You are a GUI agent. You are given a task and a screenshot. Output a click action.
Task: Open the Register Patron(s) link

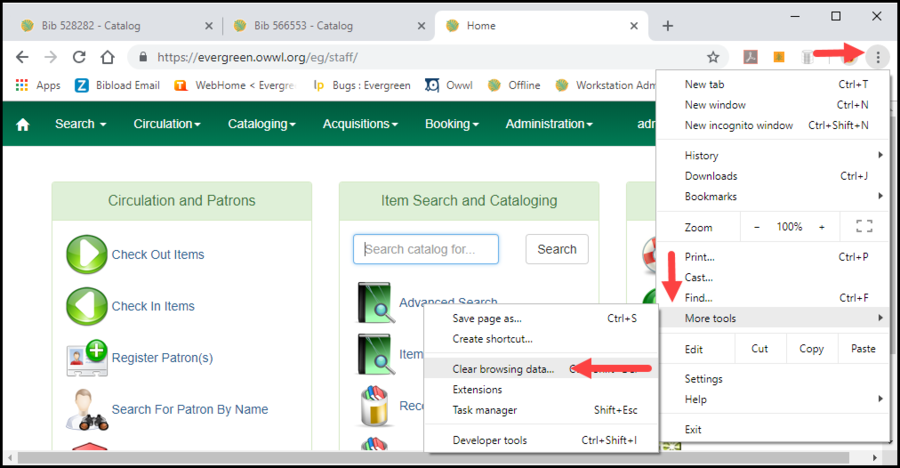point(162,358)
